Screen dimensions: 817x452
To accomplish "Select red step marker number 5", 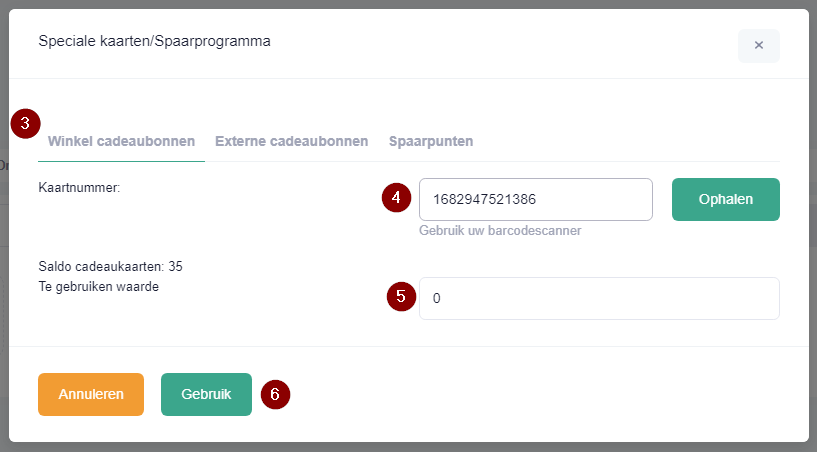I will [x=401, y=297].
